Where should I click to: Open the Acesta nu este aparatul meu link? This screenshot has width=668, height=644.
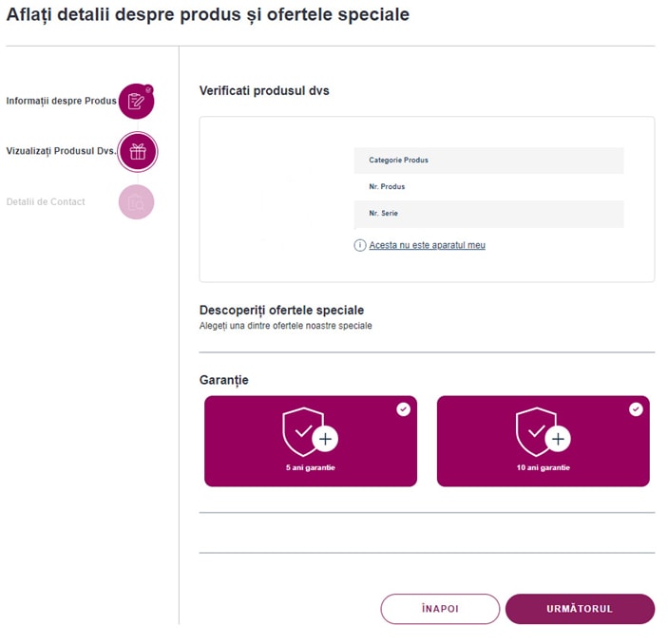(427, 245)
